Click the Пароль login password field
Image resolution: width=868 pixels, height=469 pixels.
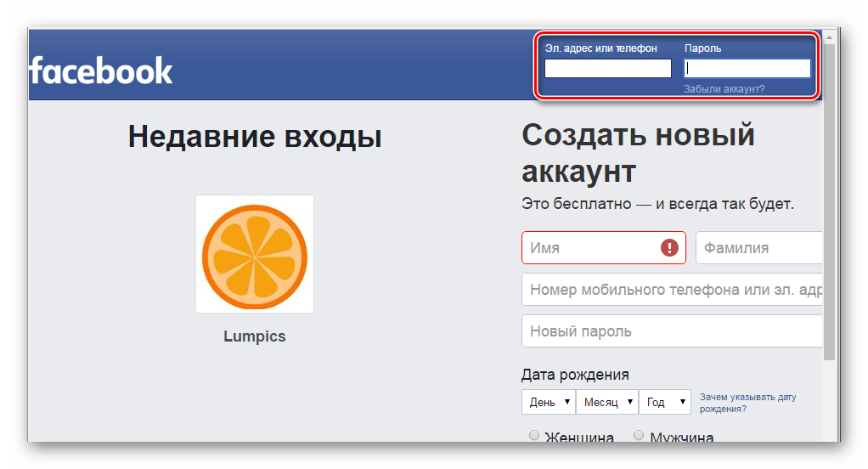[x=747, y=68]
